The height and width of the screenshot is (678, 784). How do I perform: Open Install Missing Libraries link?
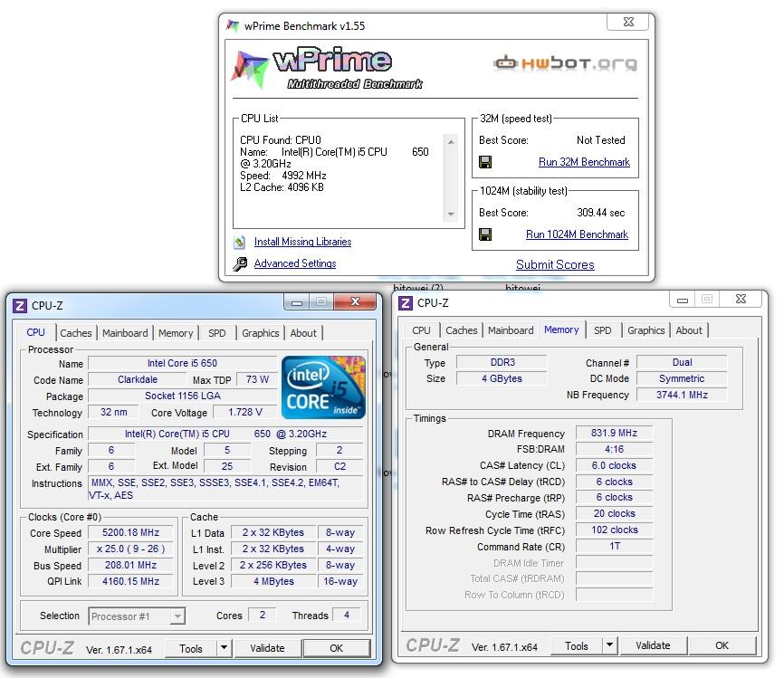pyautogui.click(x=302, y=242)
